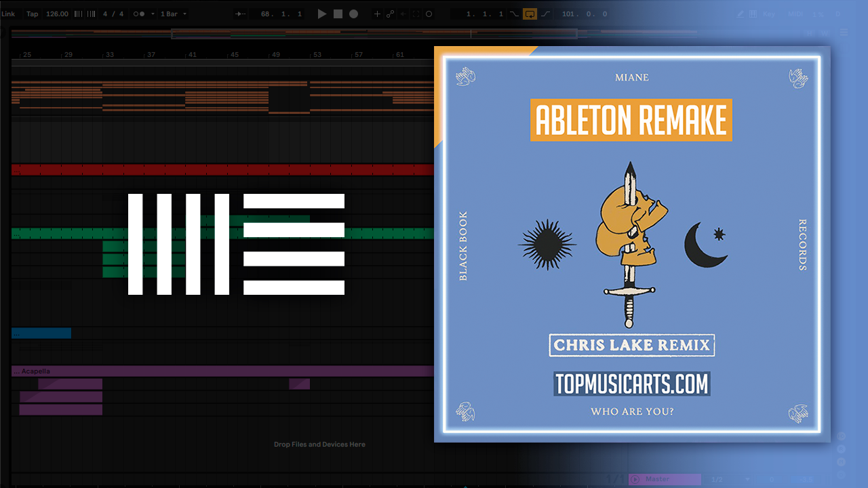
Task: Click the Punch-Out switch icon
Action: click(545, 14)
